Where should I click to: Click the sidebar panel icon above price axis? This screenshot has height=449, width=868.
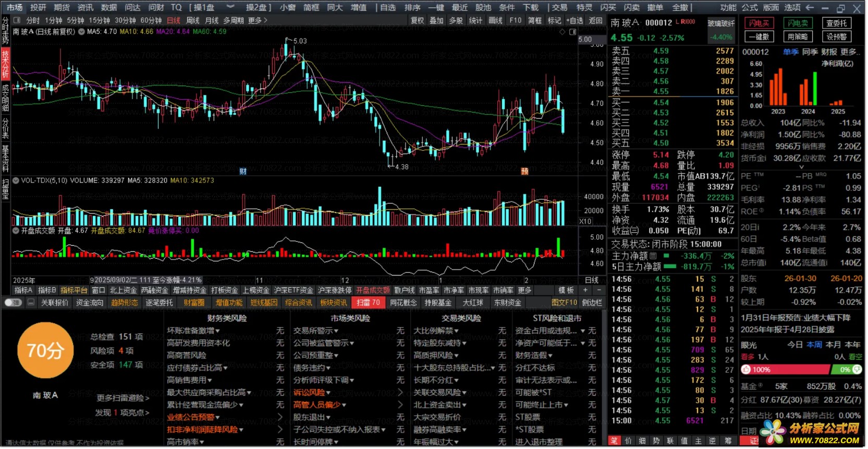[x=572, y=32]
